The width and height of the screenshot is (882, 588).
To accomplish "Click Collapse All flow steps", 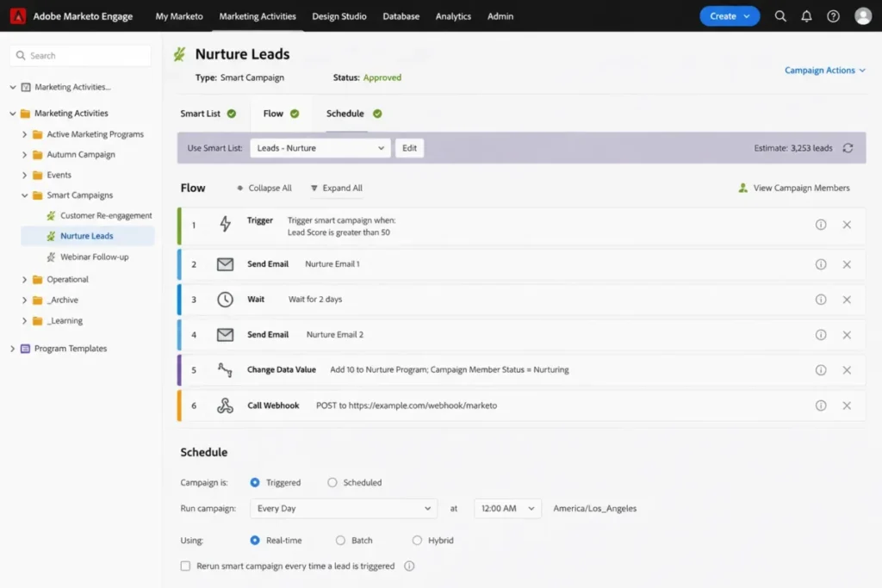I will (264, 188).
